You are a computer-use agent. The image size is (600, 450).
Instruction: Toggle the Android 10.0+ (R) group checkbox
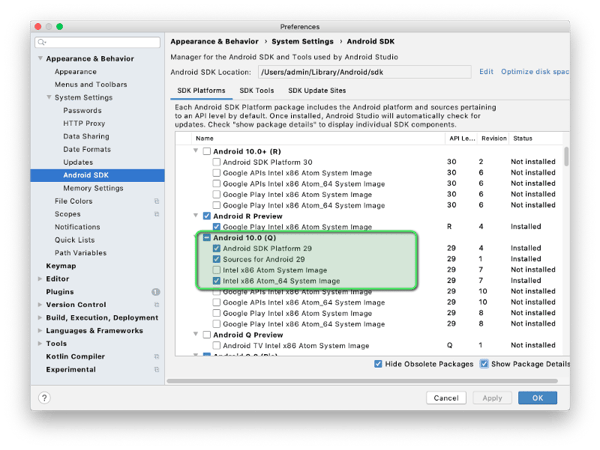[207, 151]
